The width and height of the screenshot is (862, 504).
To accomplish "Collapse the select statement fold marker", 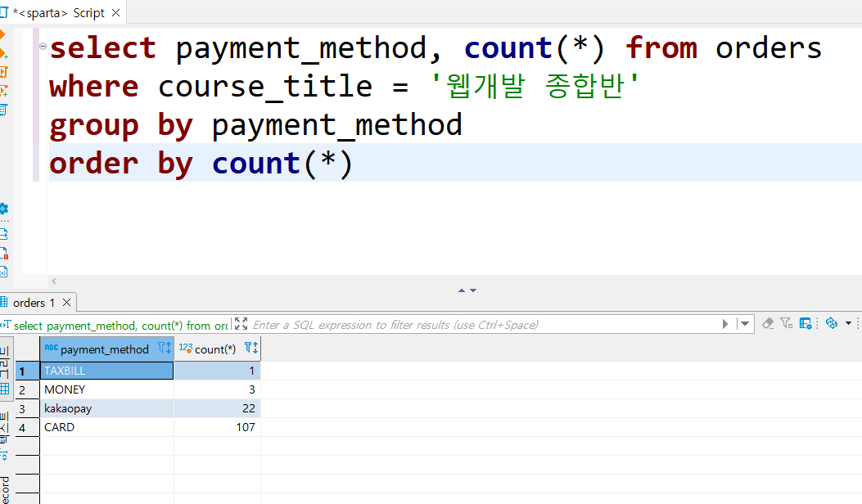I will coord(43,46).
